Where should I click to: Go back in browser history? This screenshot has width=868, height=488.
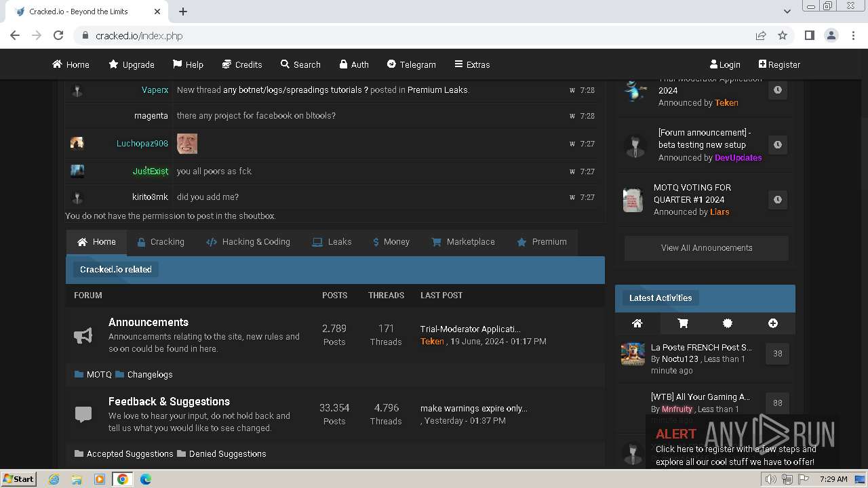[15, 35]
